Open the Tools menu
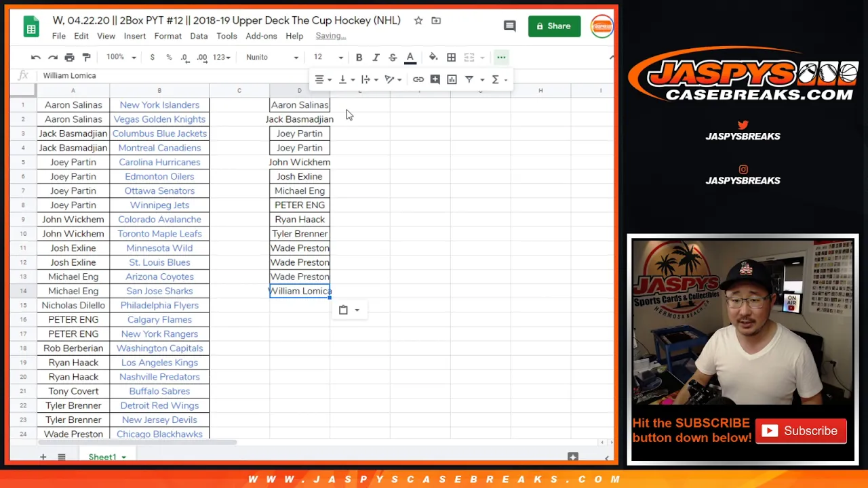 click(x=226, y=36)
